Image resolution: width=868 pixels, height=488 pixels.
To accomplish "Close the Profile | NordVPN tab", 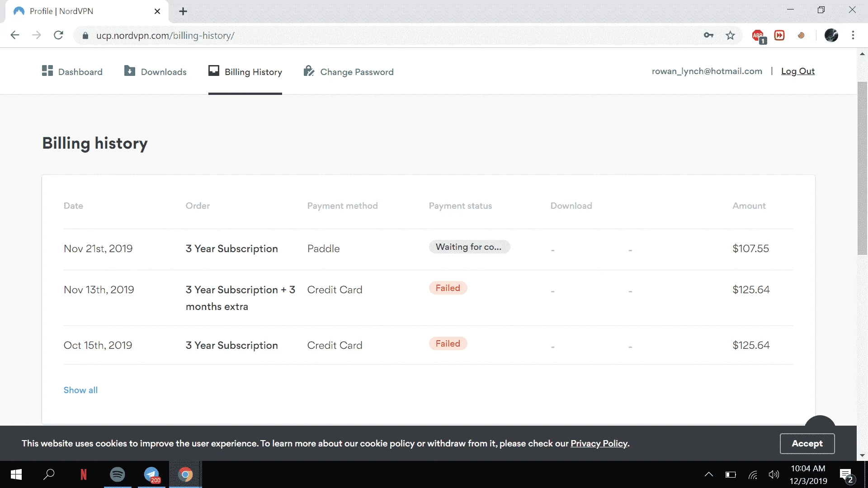I will [157, 11].
